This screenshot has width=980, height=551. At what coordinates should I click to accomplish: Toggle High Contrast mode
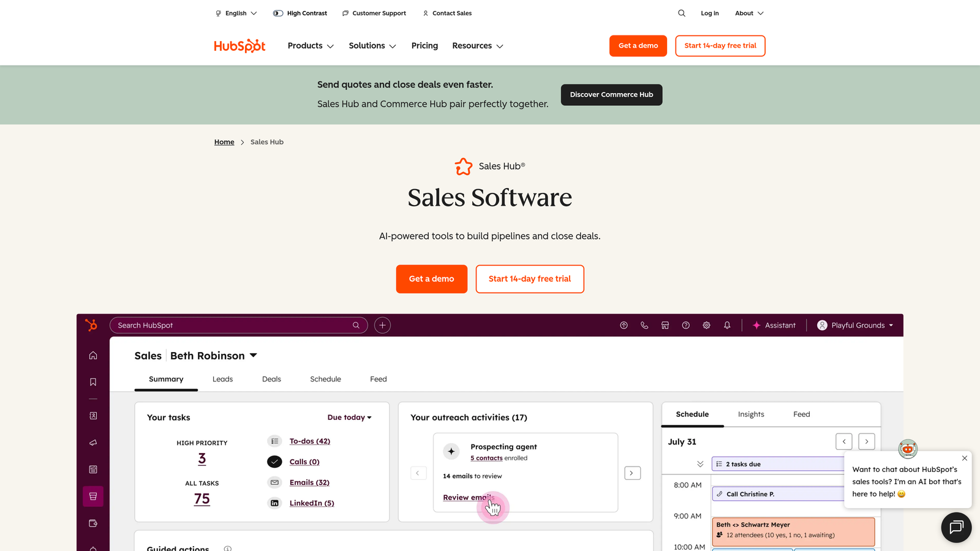click(x=300, y=13)
